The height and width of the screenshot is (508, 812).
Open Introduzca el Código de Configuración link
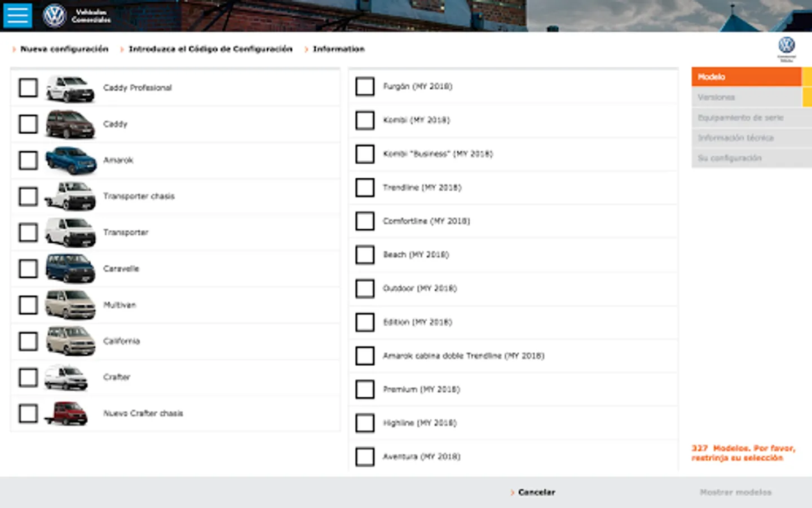[210, 49]
